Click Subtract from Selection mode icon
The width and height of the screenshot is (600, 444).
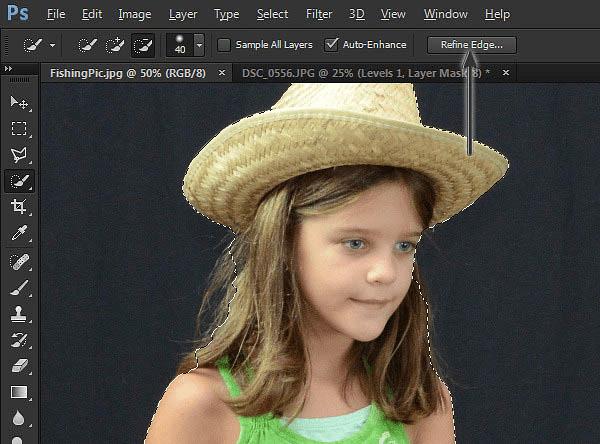[143, 45]
